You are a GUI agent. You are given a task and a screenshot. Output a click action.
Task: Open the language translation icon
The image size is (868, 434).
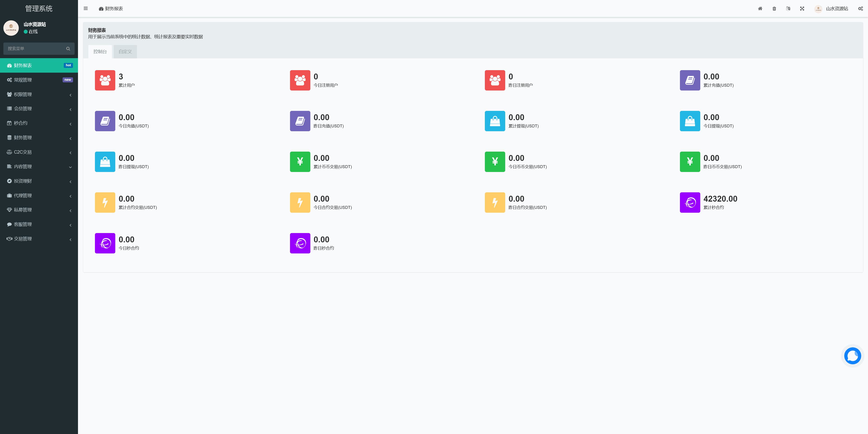pos(788,9)
